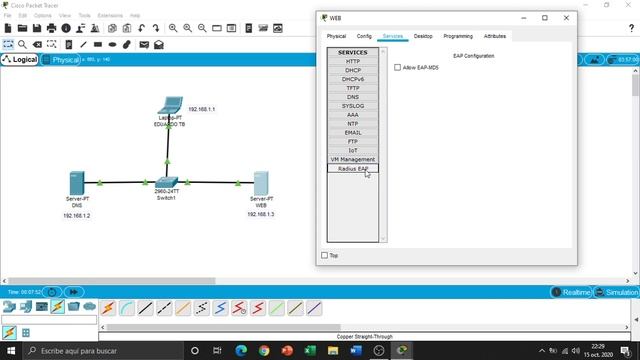This screenshot has height=360, width=640.
Task: Select the Resize shape tool
Action: click(51, 44)
